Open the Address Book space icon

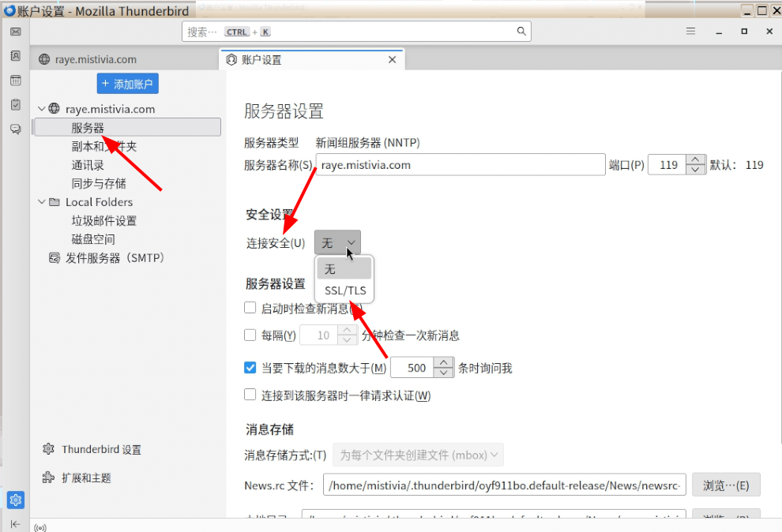[x=16, y=56]
